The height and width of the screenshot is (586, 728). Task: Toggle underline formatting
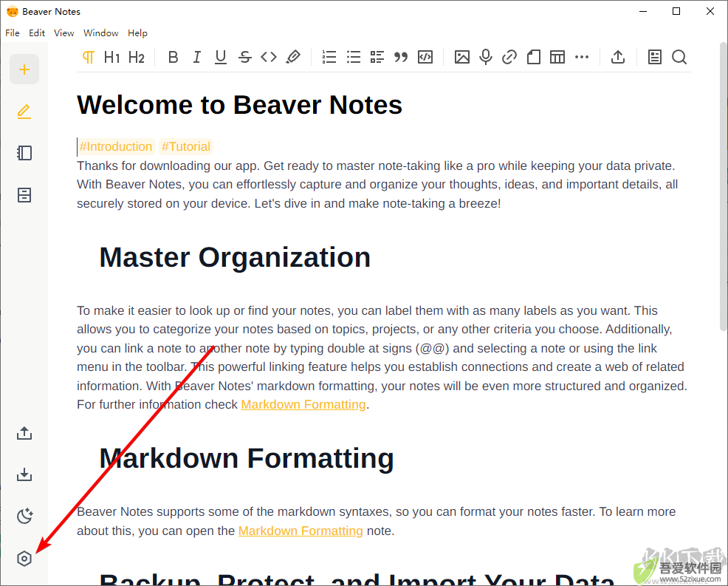coord(221,57)
